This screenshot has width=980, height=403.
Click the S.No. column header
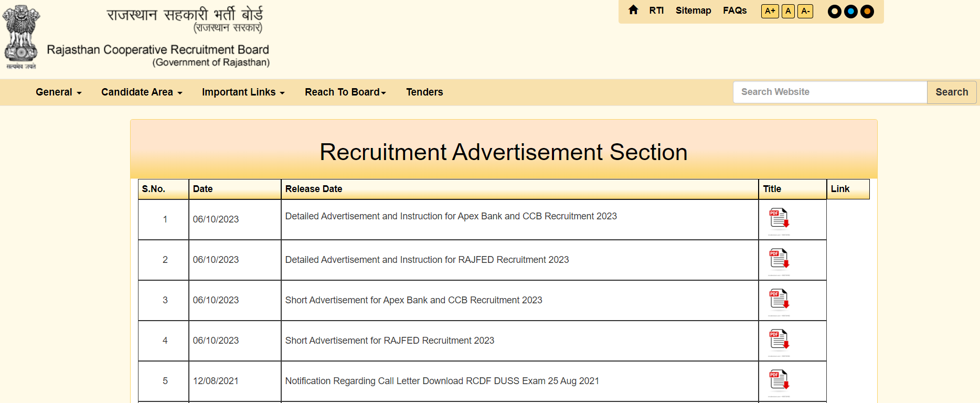164,189
